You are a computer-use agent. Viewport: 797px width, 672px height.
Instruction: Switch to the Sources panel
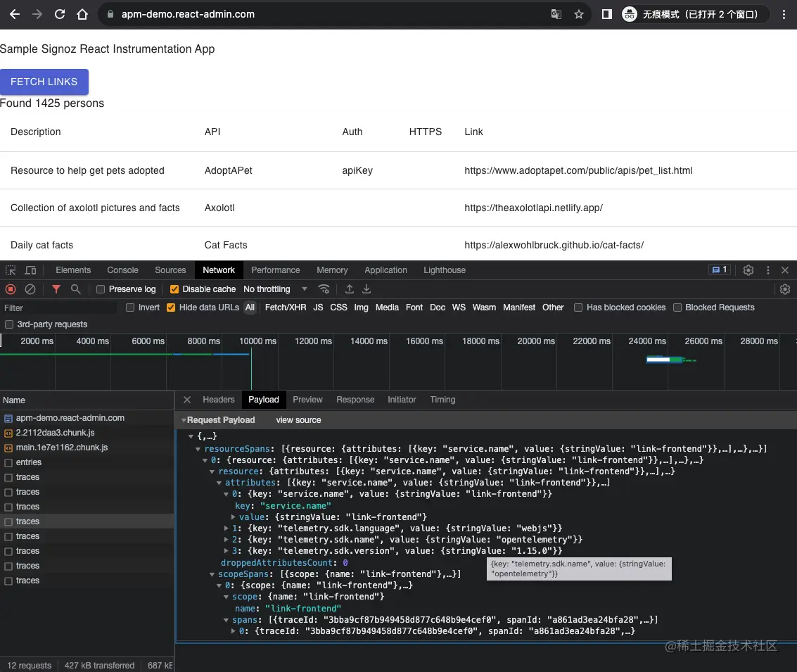tap(170, 270)
